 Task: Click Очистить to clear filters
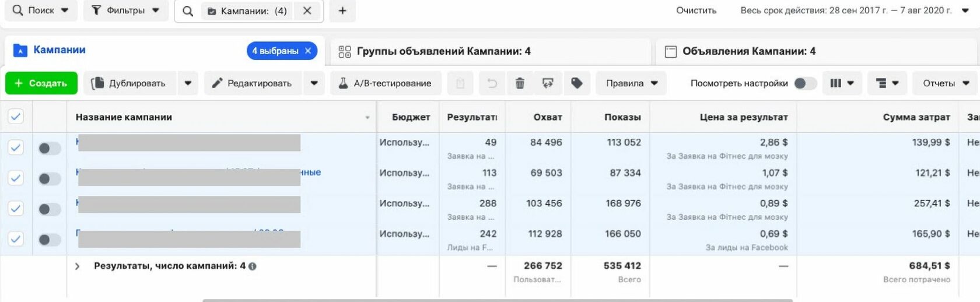696,10
